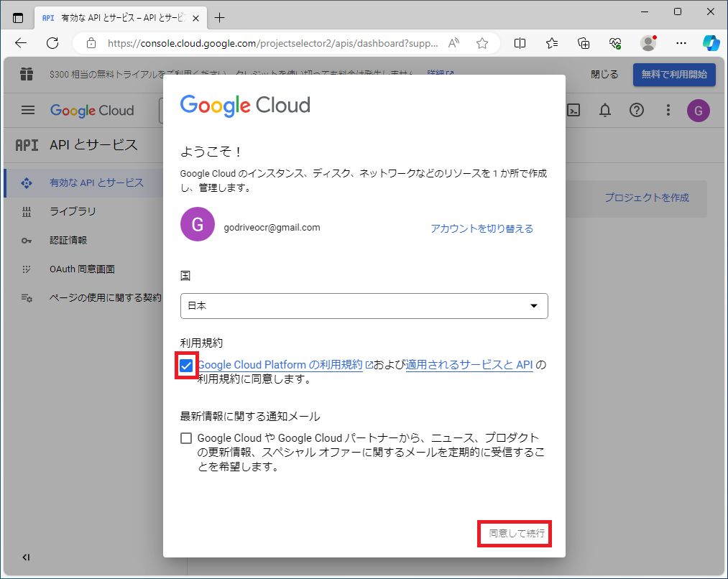Open the three-dot utilities menu in console header

pyautogui.click(x=668, y=111)
